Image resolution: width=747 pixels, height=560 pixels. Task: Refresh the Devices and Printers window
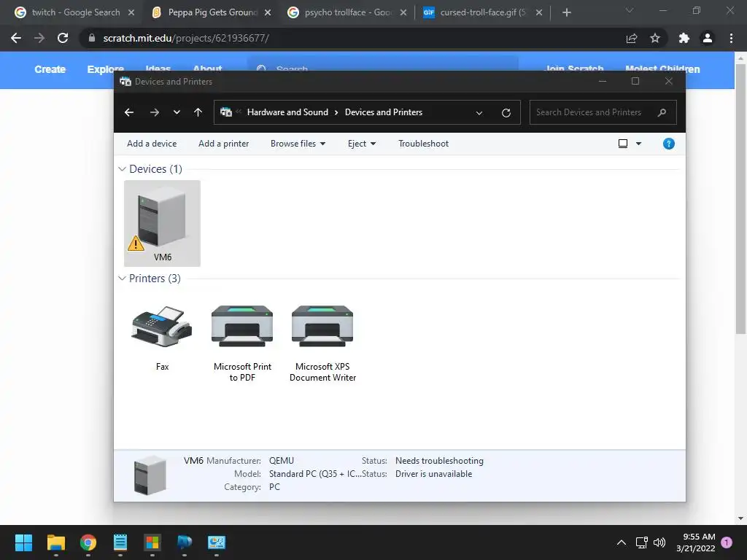(506, 113)
